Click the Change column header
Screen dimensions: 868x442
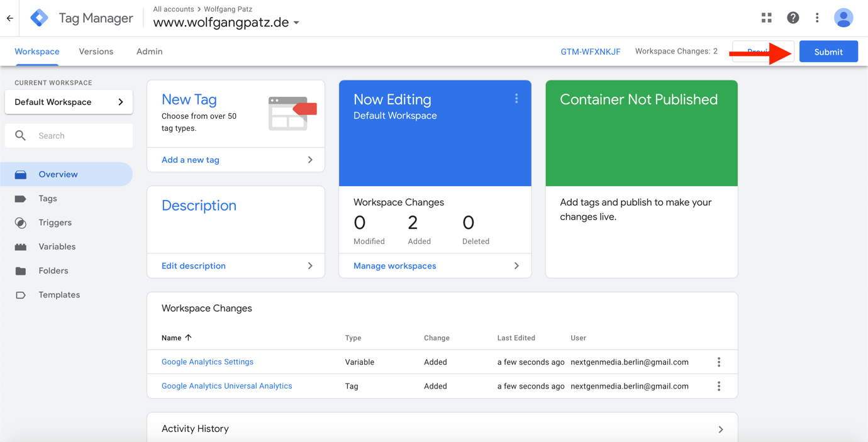coord(437,338)
